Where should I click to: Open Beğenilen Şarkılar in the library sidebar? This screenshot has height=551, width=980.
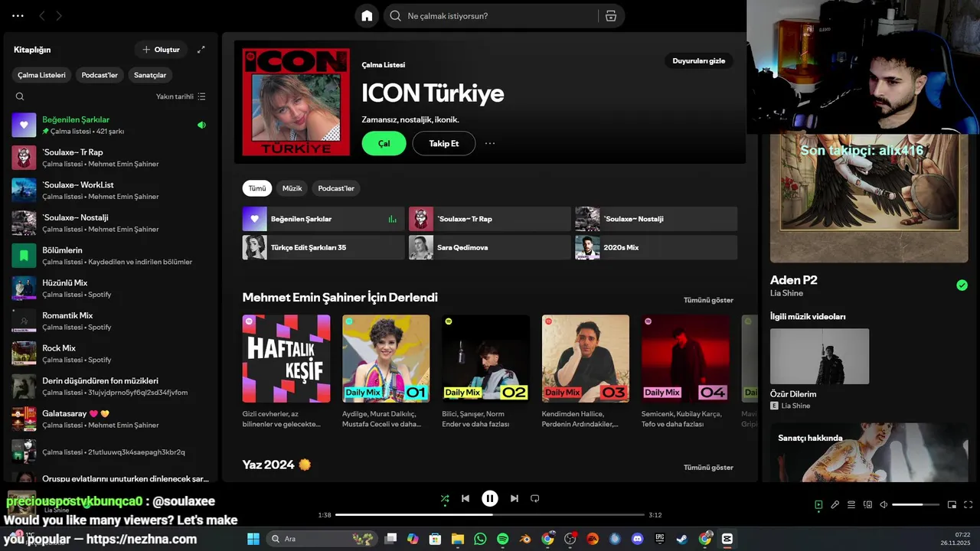[x=111, y=125]
